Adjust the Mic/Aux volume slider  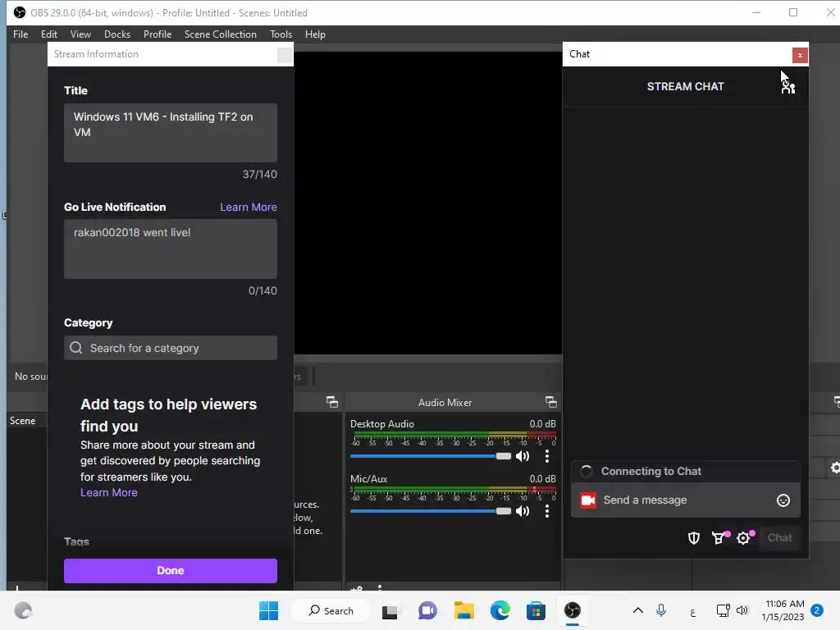tap(431, 511)
